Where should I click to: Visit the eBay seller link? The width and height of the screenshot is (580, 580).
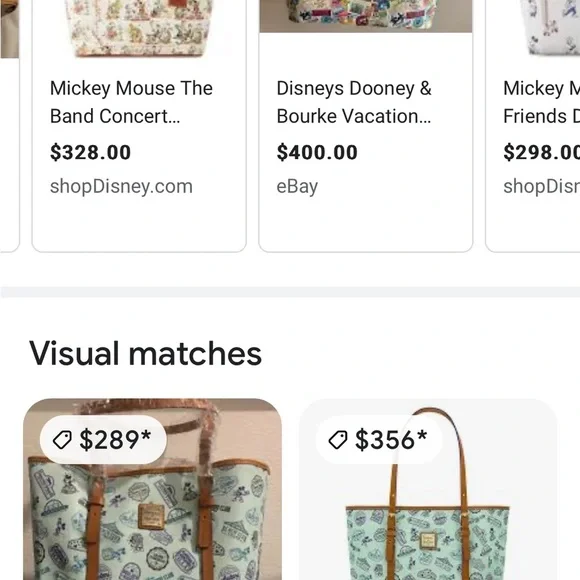coord(297,186)
